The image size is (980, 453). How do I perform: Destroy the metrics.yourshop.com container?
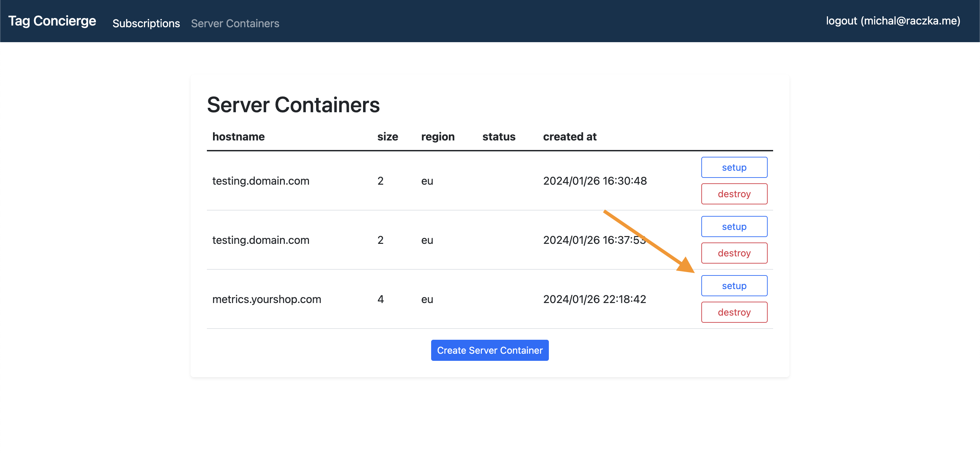click(x=734, y=312)
